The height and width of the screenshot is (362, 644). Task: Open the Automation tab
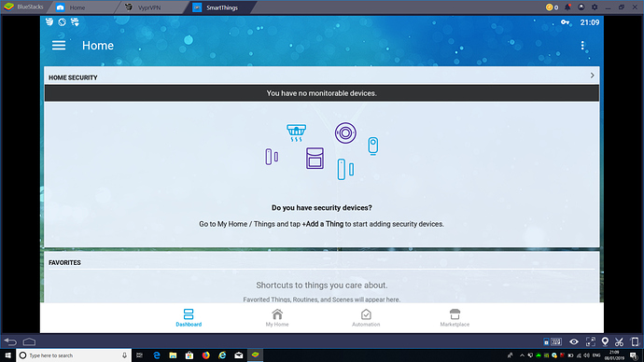[366, 317]
